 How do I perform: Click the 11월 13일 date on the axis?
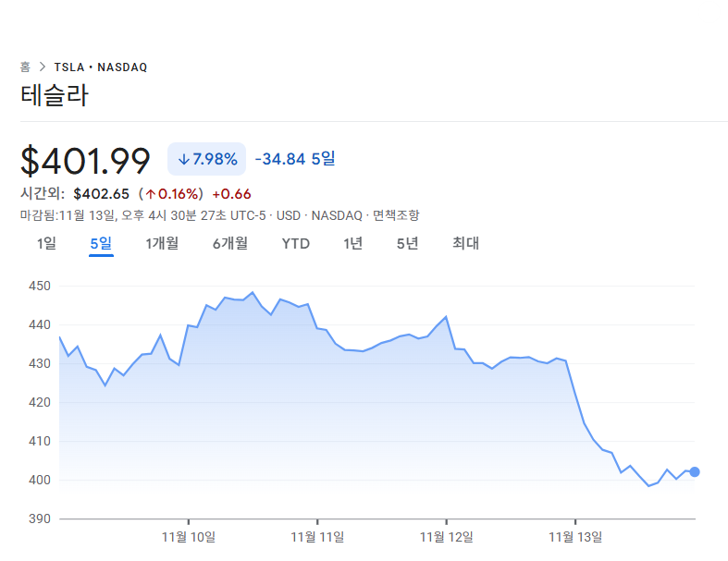(x=575, y=537)
